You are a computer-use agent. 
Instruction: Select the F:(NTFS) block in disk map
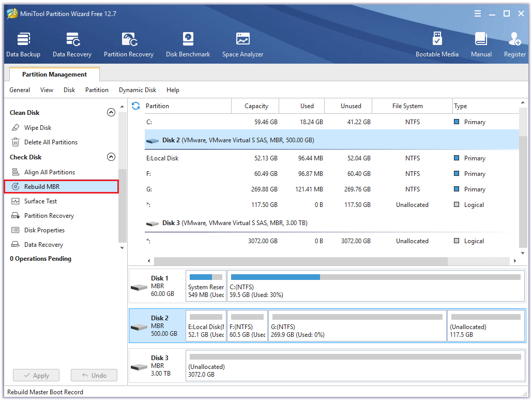pyautogui.click(x=247, y=326)
